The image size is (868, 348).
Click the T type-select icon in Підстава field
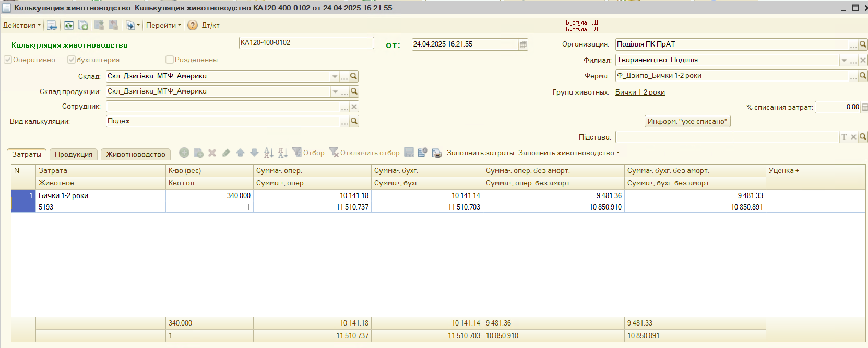click(844, 137)
